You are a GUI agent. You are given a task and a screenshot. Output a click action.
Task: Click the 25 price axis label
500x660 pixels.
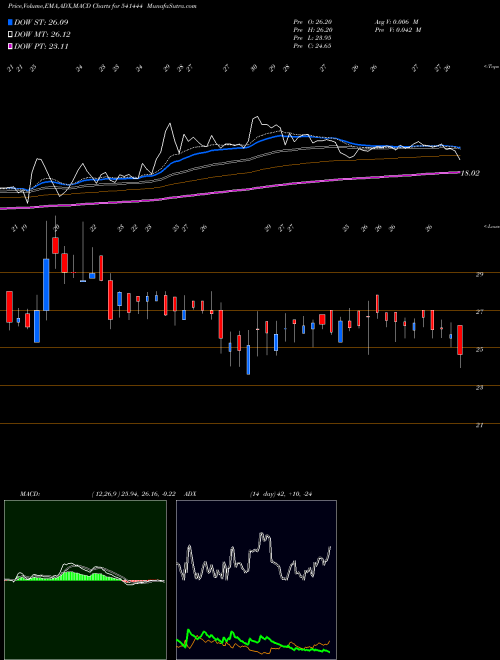(x=479, y=349)
